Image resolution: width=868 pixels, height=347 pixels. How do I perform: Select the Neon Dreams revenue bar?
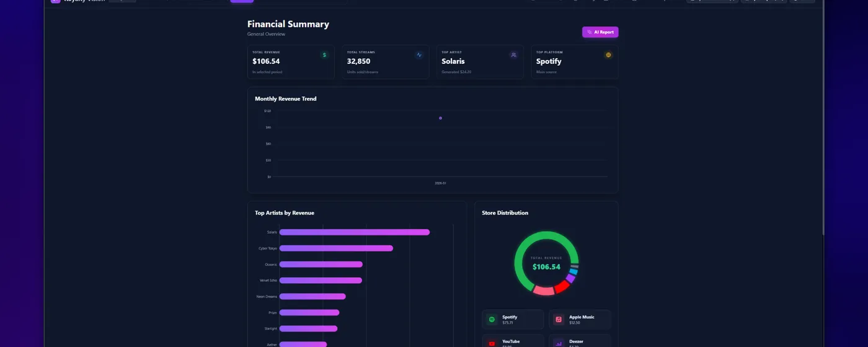312,297
